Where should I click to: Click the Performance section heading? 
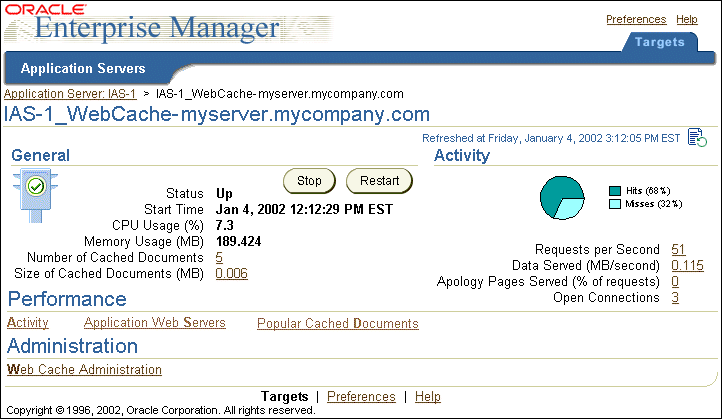[x=67, y=299]
